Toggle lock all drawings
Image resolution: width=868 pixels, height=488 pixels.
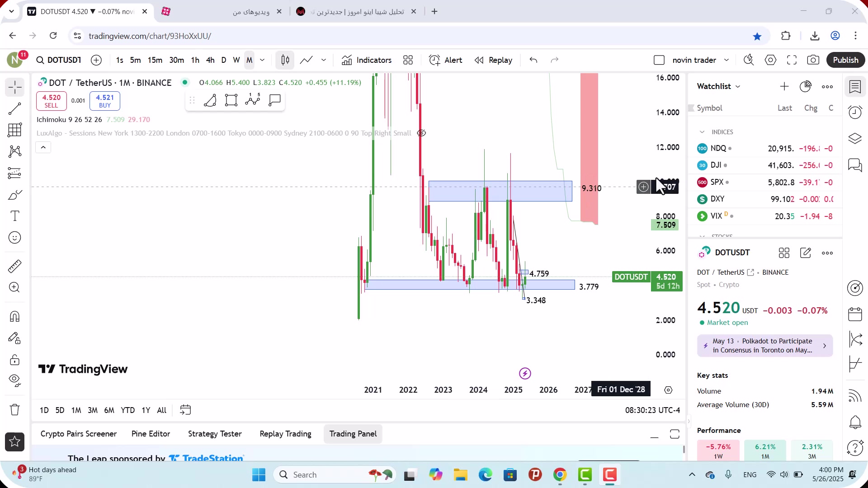[14, 360]
